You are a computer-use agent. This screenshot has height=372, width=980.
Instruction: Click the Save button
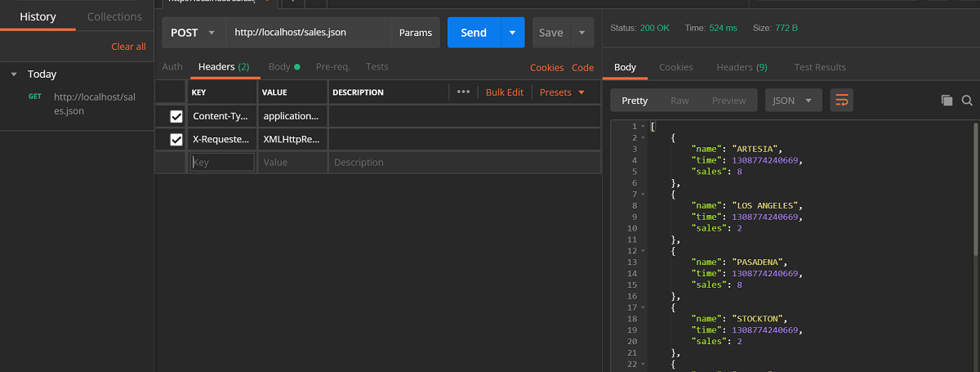tap(551, 33)
